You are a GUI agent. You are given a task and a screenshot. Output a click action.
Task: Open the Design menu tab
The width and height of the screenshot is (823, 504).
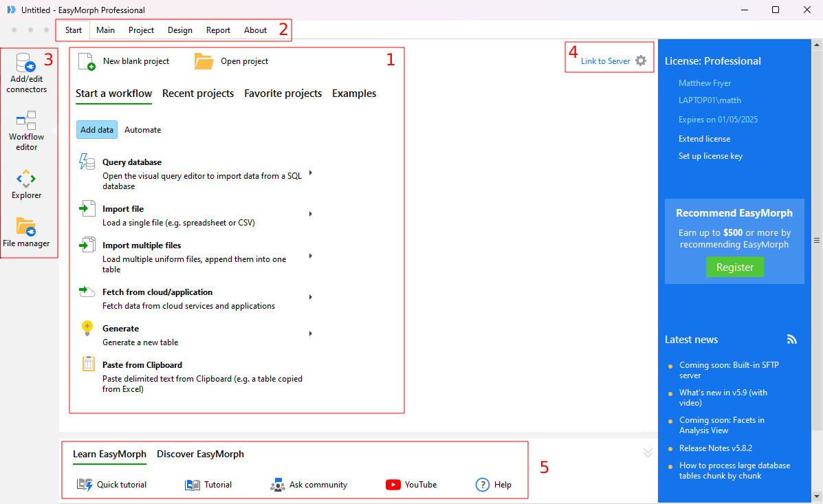(x=180, y=30)
